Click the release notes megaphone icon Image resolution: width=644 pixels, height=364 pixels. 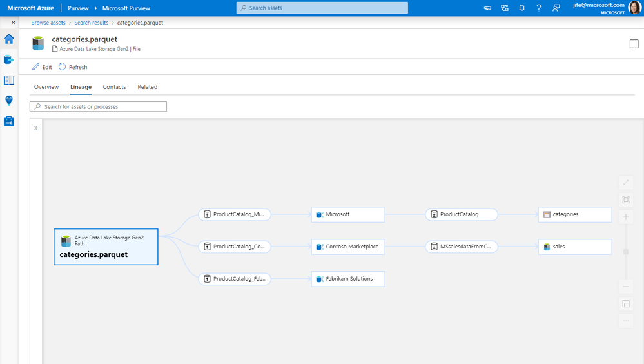487,8
